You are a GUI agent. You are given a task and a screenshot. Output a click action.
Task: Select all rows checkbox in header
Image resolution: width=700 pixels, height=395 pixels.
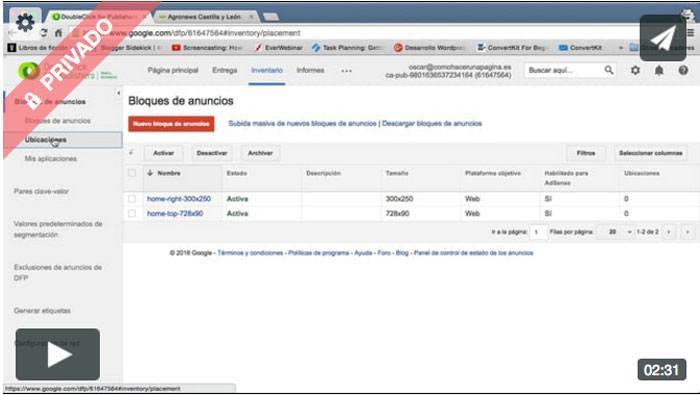[x=132, y=173]
